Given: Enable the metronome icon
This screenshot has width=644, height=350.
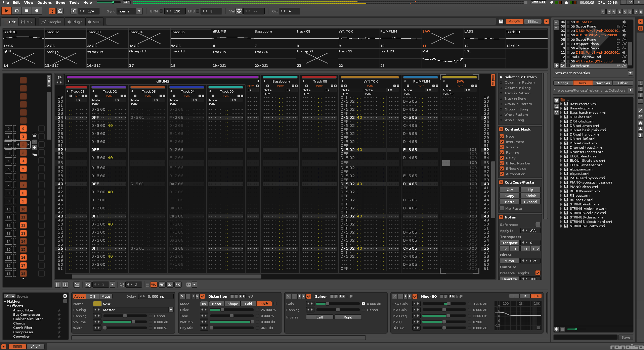Looking at the screenshot, I should (x=60, y=11).
